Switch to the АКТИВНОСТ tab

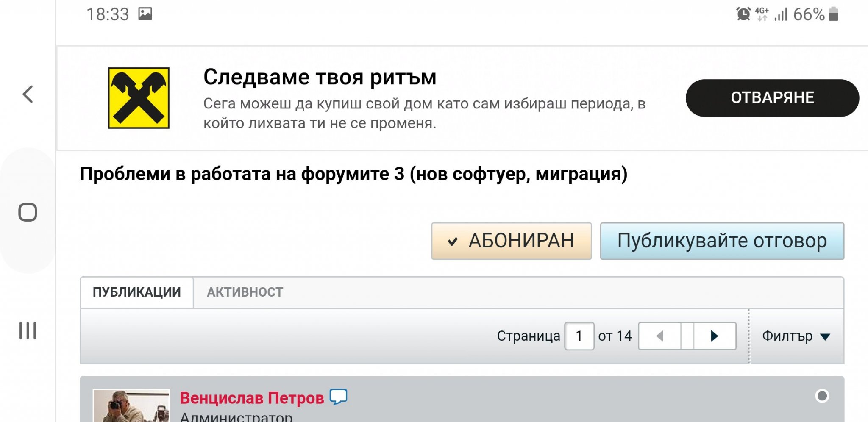245,292
